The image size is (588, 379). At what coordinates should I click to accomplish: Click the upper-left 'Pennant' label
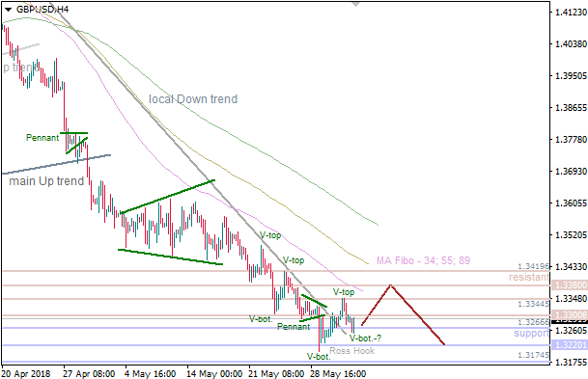click(x=42, y=138)
